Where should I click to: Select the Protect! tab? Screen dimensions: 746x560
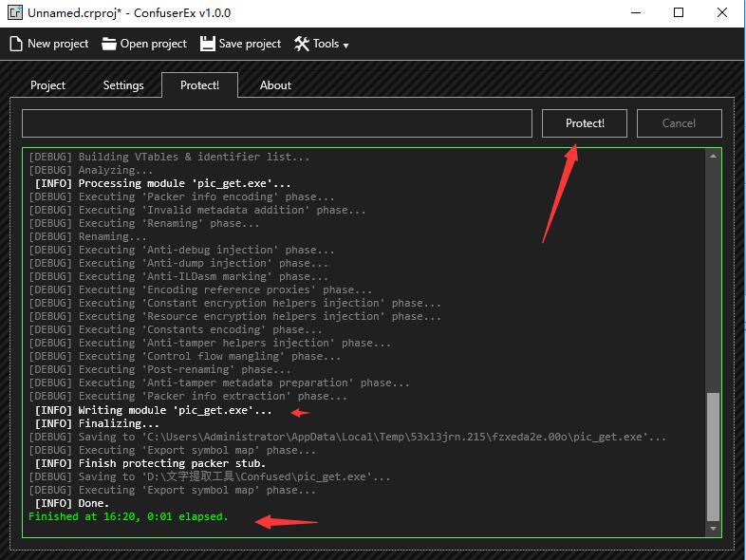point(199,85)
